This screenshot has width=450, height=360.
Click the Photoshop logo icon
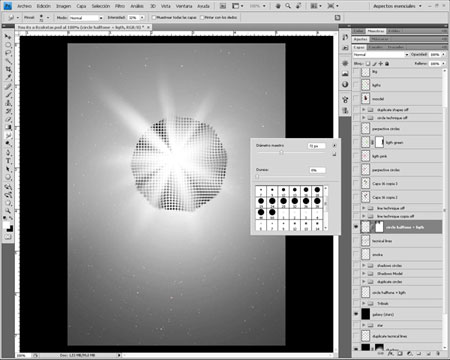8,6
